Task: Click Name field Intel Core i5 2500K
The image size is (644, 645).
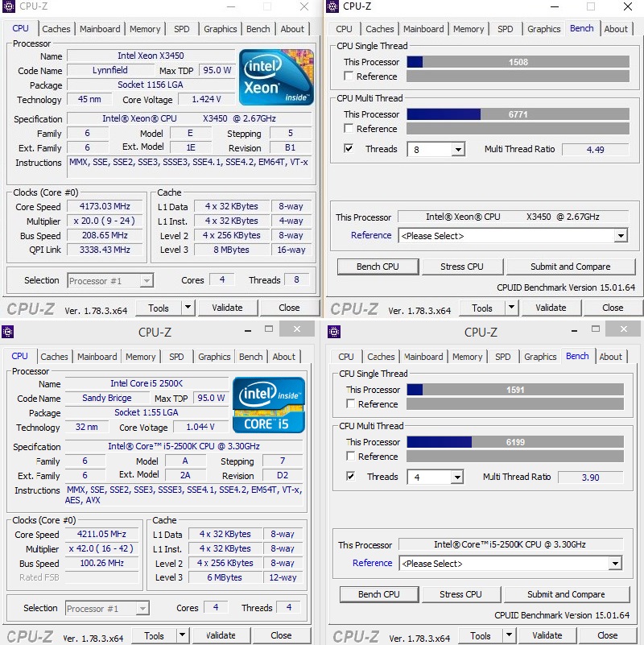Action: pyautogui.click(x=147, y=383)
